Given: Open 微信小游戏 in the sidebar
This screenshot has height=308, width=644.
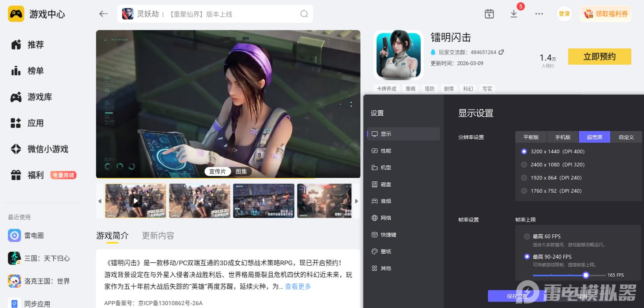Looking at the screenshot, I should (39, 149).
